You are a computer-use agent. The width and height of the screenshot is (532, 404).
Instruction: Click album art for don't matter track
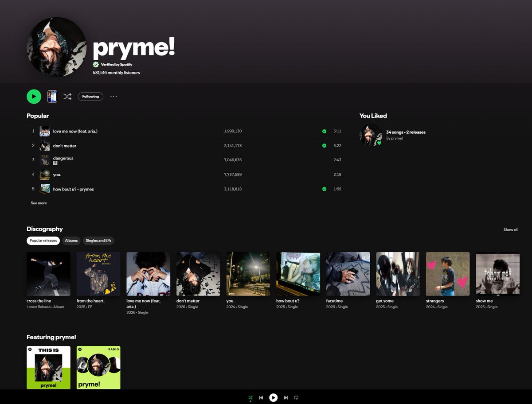click(45, 146)
